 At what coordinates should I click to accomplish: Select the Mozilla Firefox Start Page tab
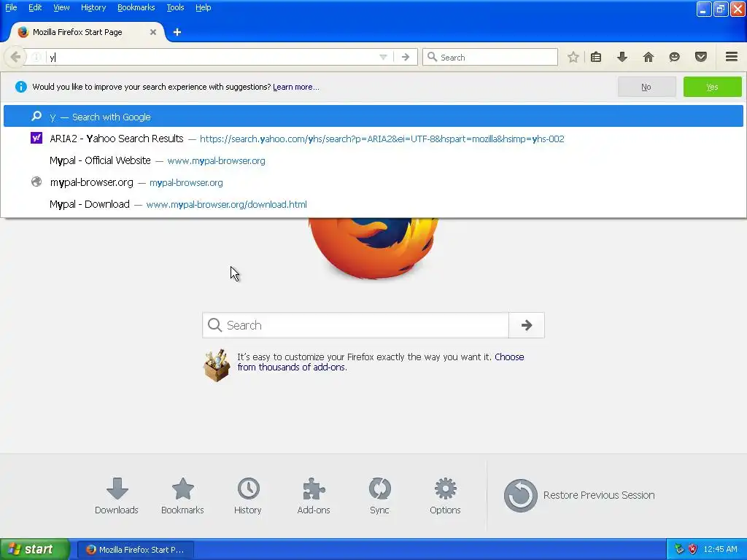pyautogui.click(x=88, y=32)
